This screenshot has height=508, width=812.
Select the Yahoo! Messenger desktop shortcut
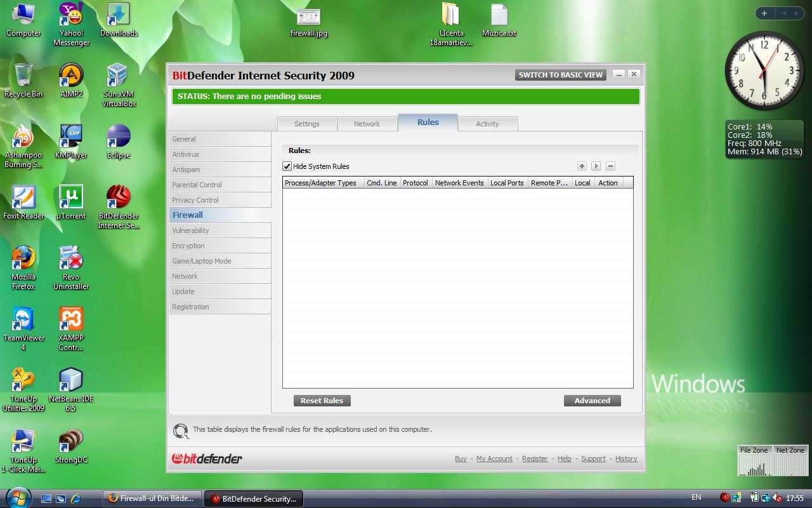pos(71,25)
